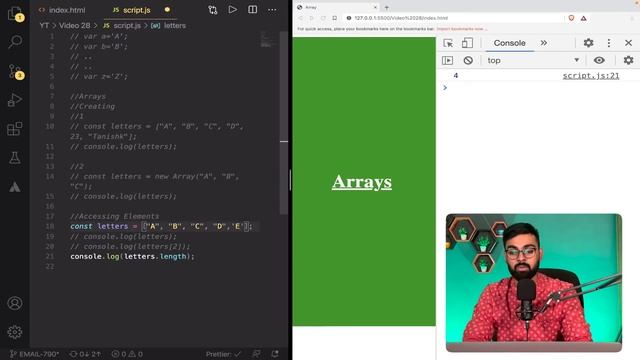Click the Arrays heading on the page

[x=362, y=182]
